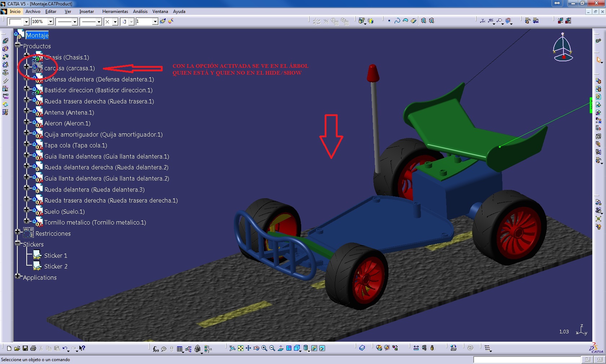The height and width of the screenshot is (364, 606).
Task: Expand the Antena (Antena.1) node
Action: (26, 111)
